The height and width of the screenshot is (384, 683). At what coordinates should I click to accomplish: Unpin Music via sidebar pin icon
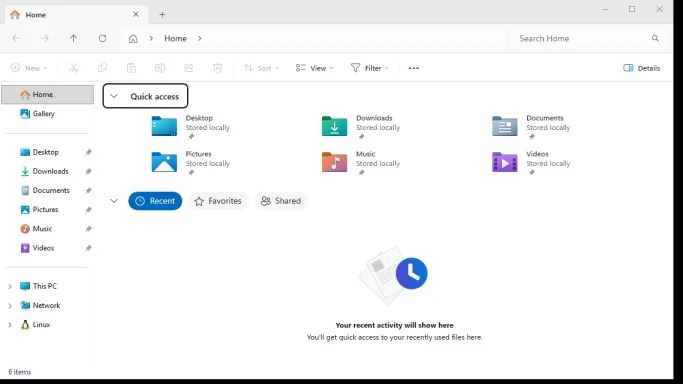click(88, 229)
